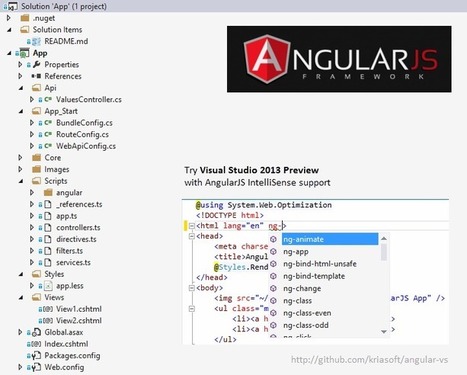
Task: Click the Solution Items folder icon
Action: [x=25, y=30]
